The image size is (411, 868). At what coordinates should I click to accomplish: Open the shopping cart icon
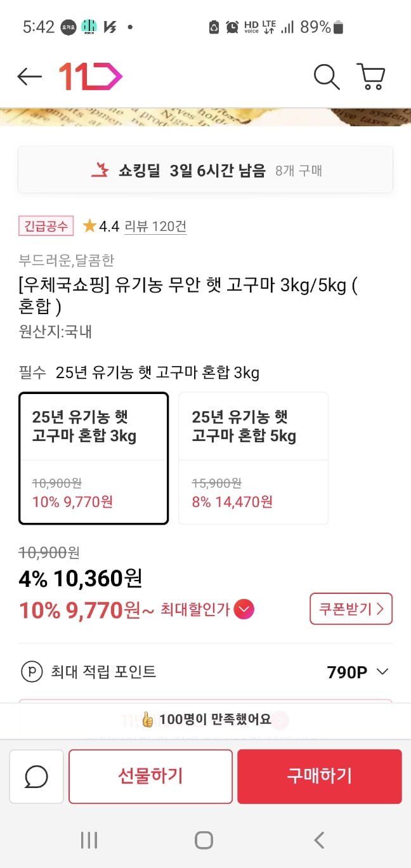[371, 77]
